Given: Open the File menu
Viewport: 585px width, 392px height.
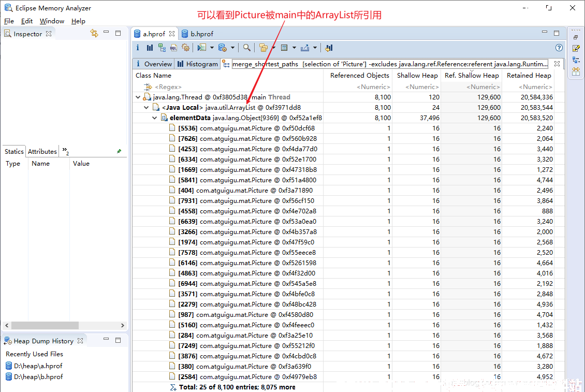Looking at the screenshot, I should pyautogui.click(x=9, y=21).
